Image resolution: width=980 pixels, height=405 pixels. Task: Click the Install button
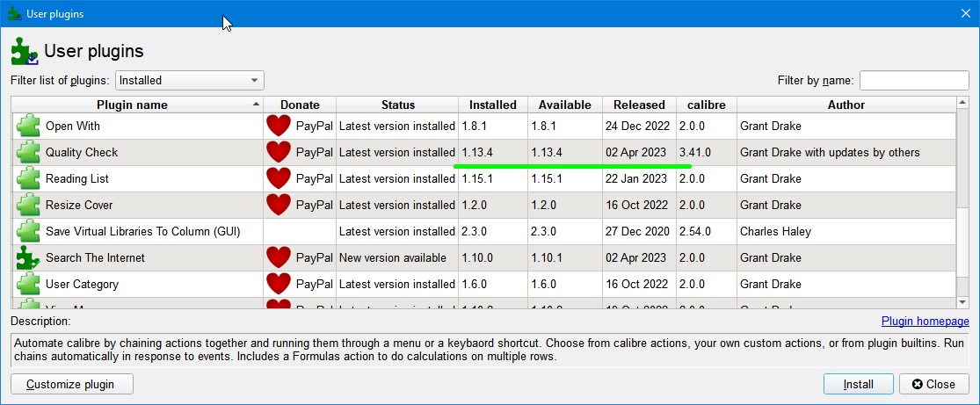(858, 384)
